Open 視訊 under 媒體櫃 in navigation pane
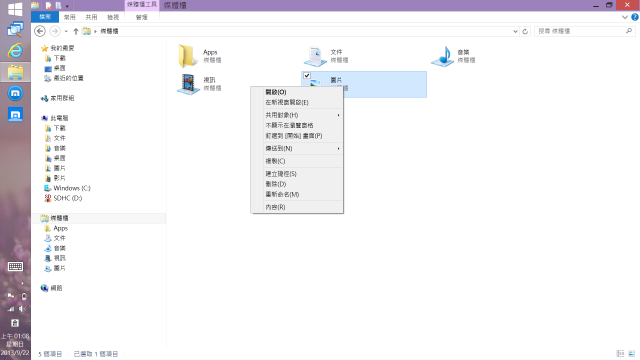The image size is (640, 360). point(55,258)
